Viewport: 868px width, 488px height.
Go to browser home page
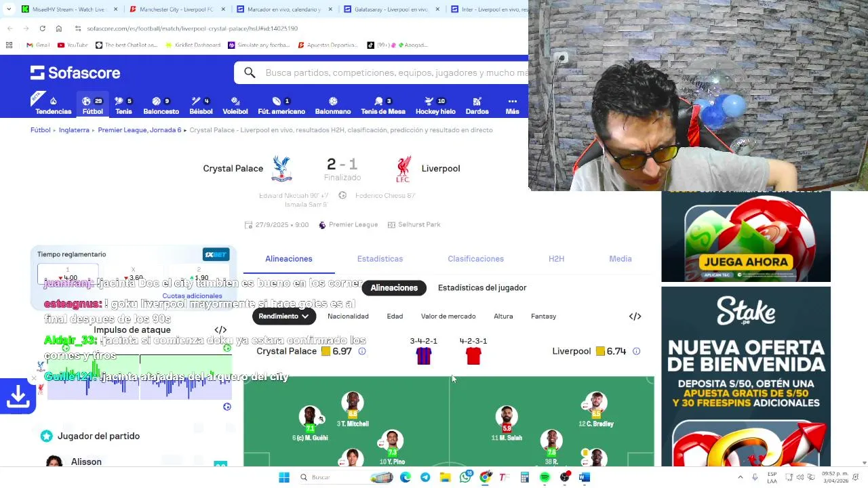(59, 28)
